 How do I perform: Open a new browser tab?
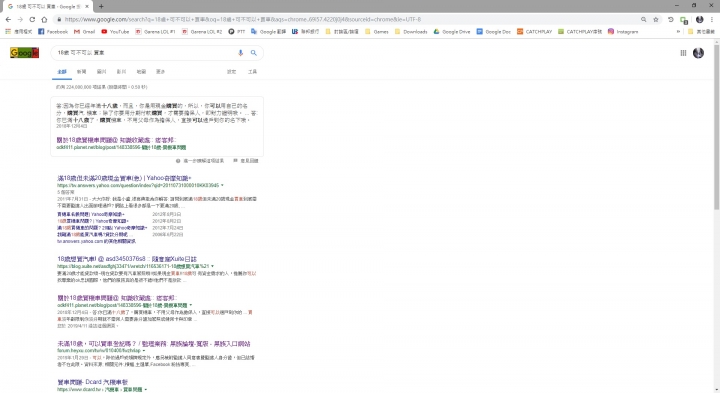(101, 6)
